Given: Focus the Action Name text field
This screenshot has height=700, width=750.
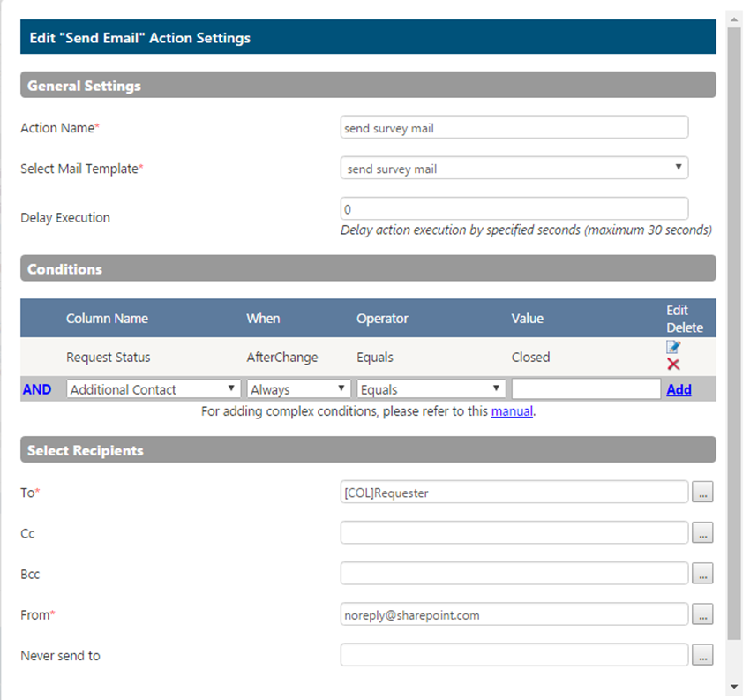Looking at the screenshot, I should pos(514,127).
